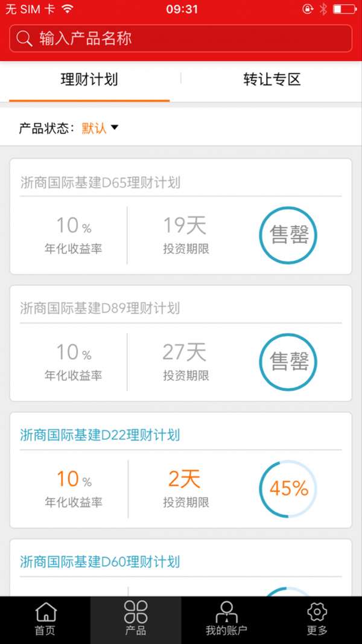Open 浙商国际基建D65理财计划 product title
Image resolution: width=362 pixels, height=644 pixels.
(x=100, y=182)
